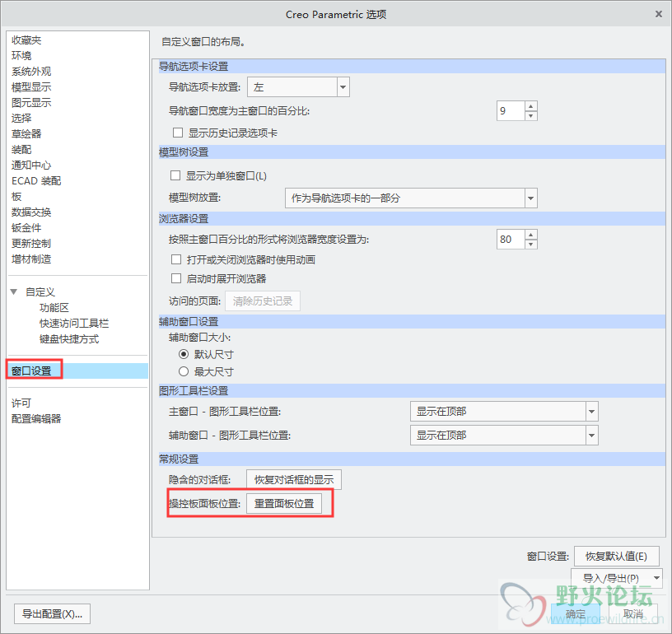The image size is (672, 634).
Task: Enable 打开或关闭浏览器时使用动画 checkbox
Action: click(175, 259)
